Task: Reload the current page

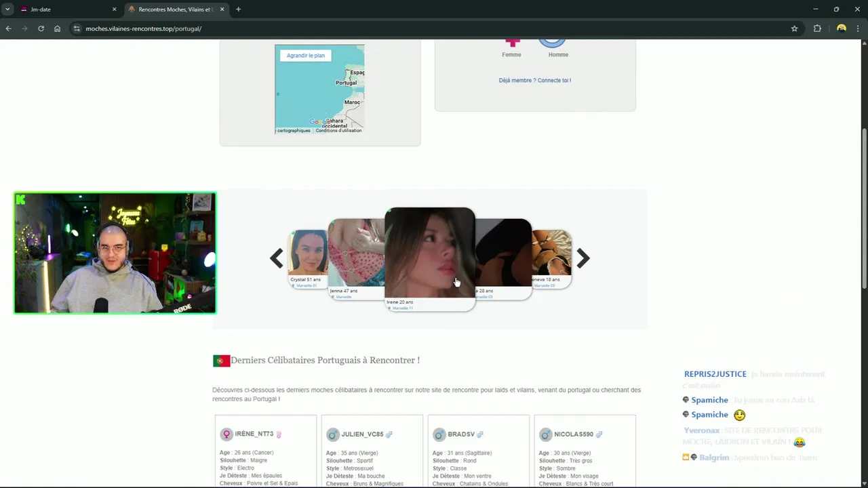Action: [41, 28]
